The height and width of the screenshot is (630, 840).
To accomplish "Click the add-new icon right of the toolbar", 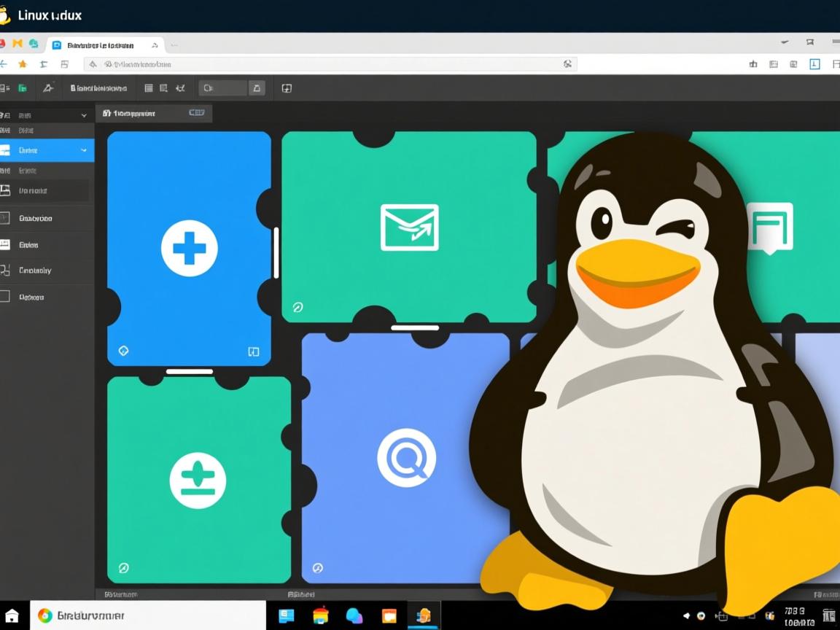I will (287, 87).
